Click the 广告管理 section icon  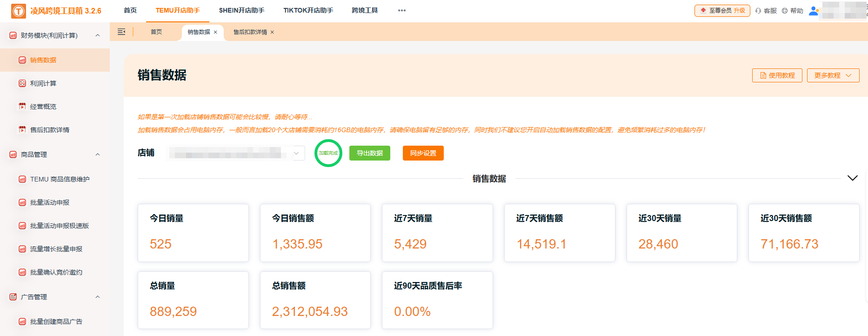pyautogui.click(x=13, y=297)
